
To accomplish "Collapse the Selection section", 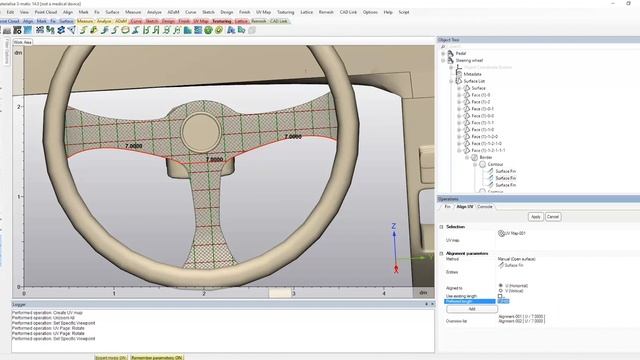I will pos(442,227).
